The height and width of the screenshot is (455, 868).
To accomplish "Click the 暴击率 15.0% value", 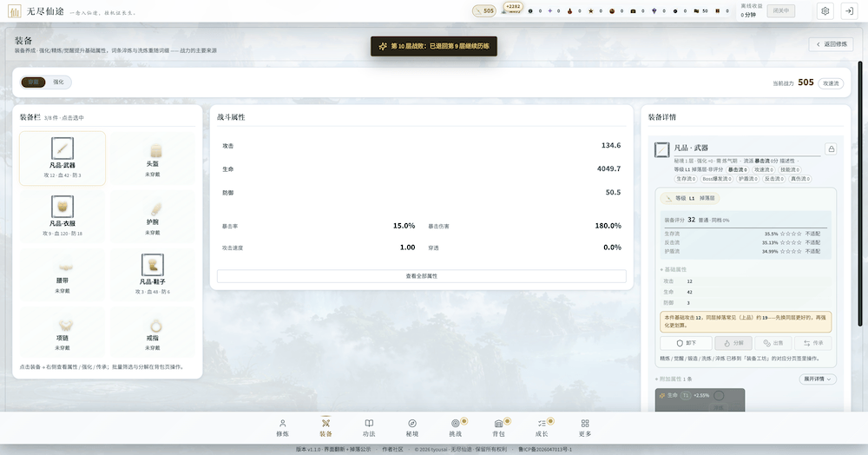I will pos(404,226).
